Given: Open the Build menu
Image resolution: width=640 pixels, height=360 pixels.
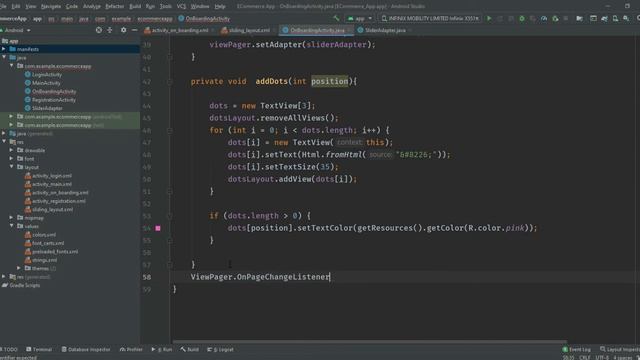Looking at the screenshot, I should coord(135,6).
